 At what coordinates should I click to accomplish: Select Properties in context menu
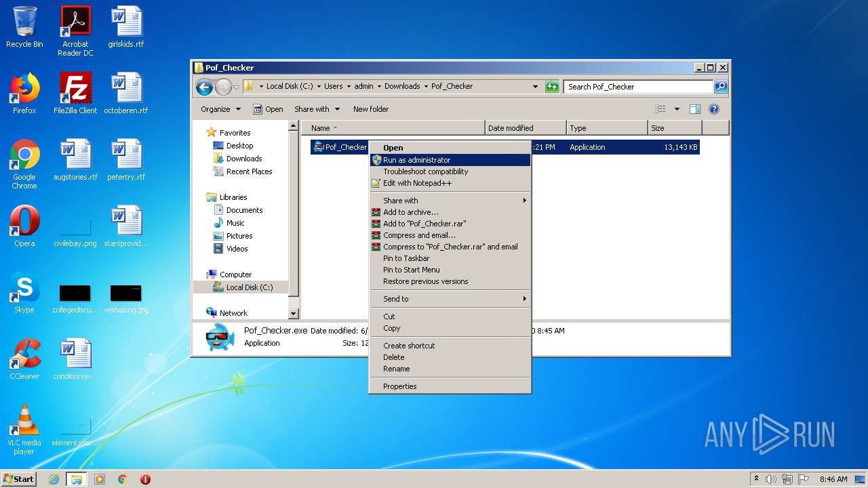(450, 386)
